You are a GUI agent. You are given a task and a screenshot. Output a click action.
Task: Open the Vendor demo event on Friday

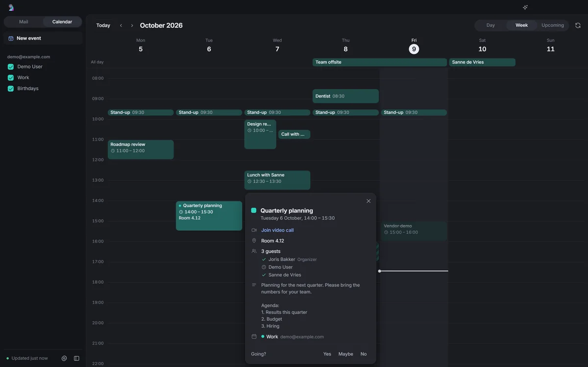(x=414, y=231)
